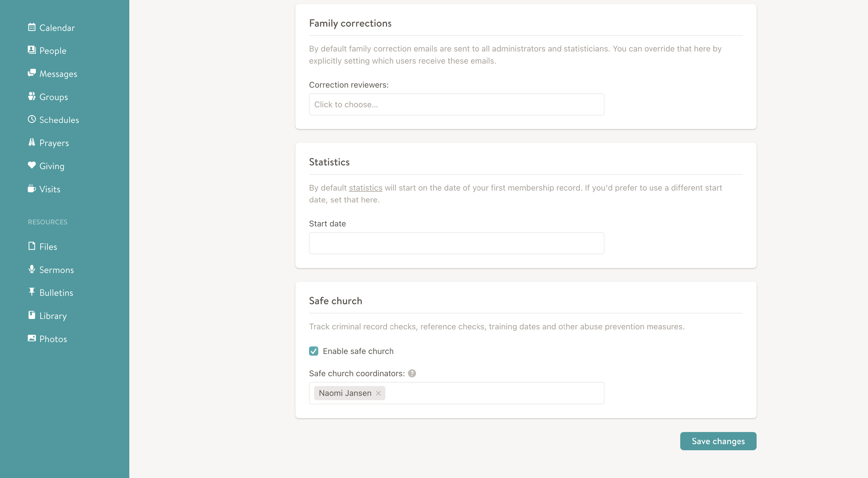
Task: Click the Messages speech bubble icon
Action: (x=32, y=73)
